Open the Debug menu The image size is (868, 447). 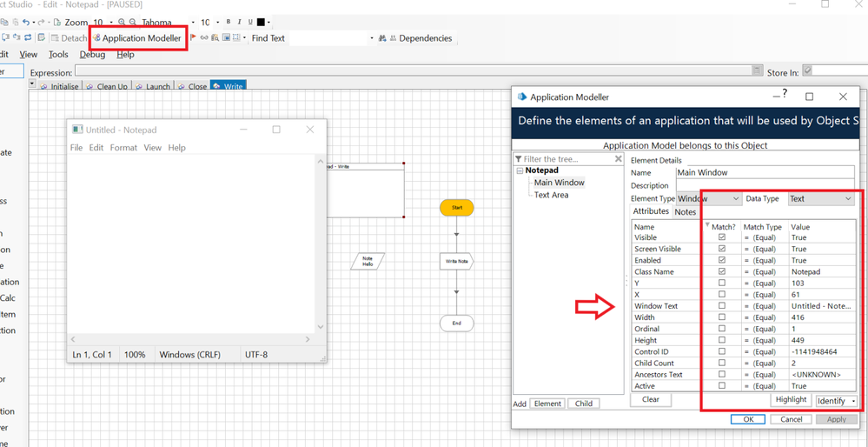coord(92,55)
